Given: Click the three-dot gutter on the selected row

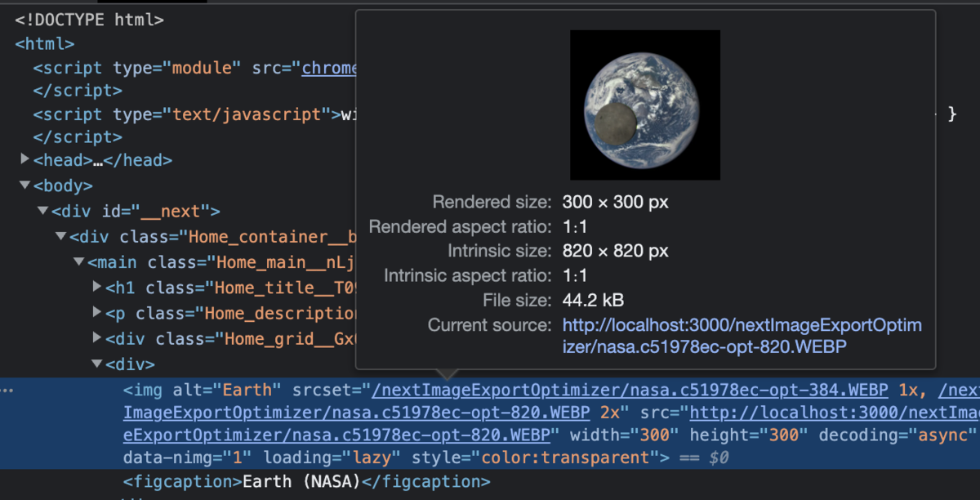Looking at the screenshot, I should click(8, 390).
